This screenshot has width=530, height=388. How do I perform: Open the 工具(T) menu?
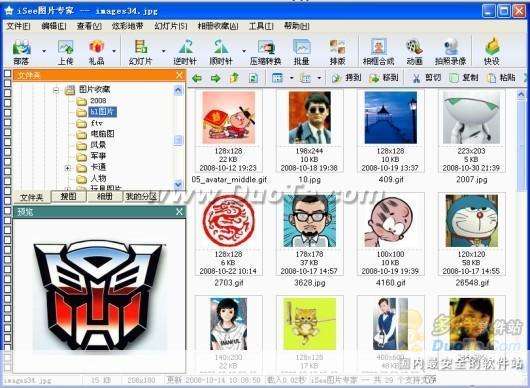[x=261, y=26]
